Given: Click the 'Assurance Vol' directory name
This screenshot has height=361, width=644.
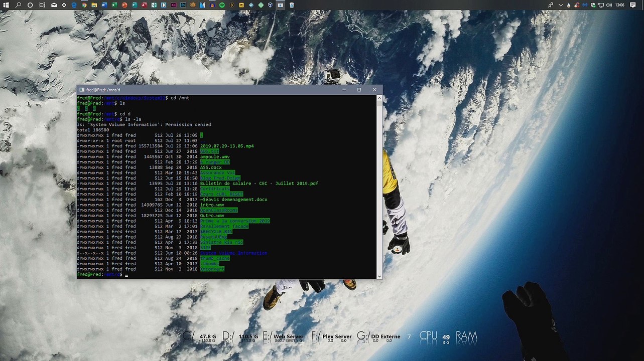Looking at the screenshot, I should 217,173.
